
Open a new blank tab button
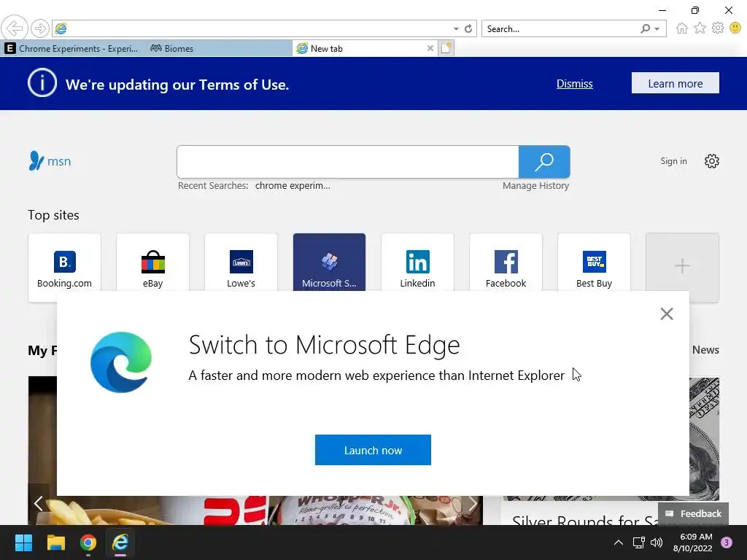446,48
